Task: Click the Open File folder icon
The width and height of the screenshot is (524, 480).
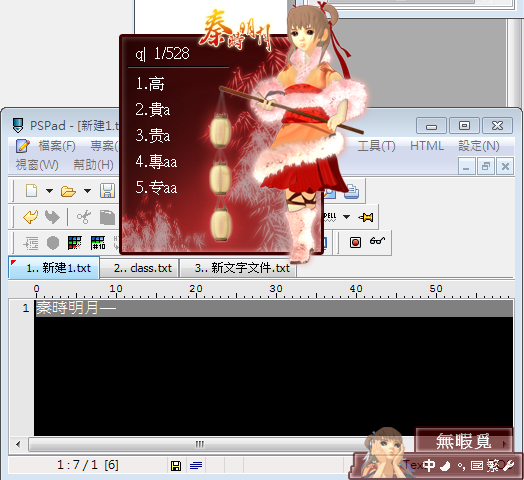Action: click(x=68, y=191)
